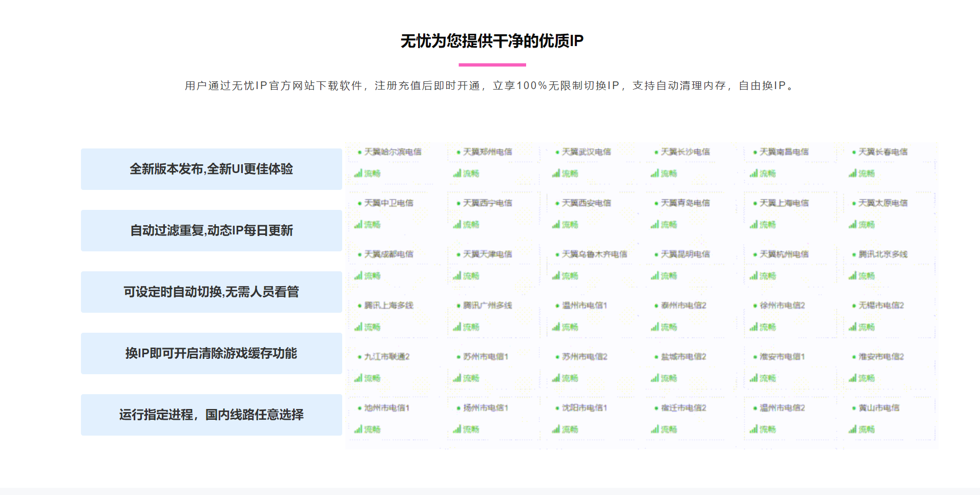Click signal bars below 天翼天津电信
Image resolution: width=980 pixels, height=495 pixels.
pyautogui.click(x=457, y=275)
